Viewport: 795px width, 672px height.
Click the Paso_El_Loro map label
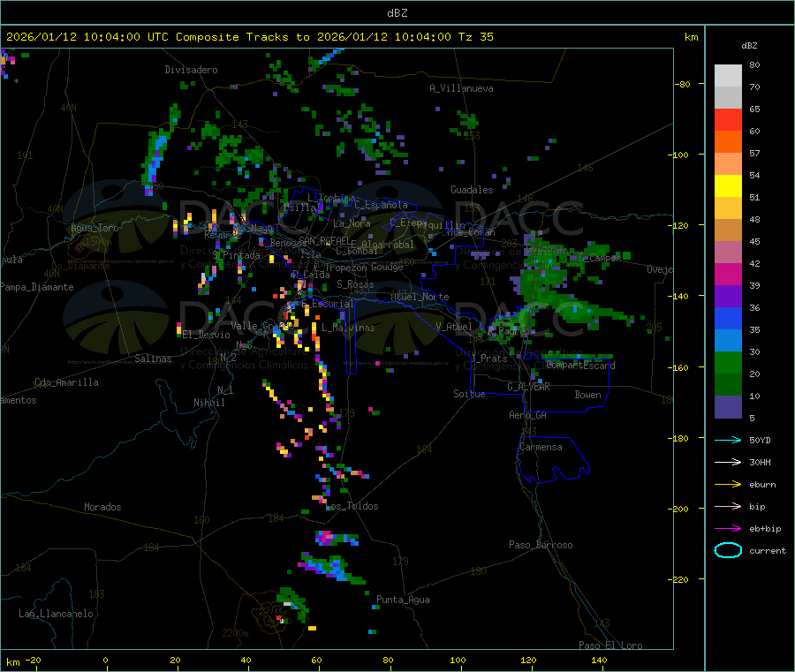click(x=610, y=646)
